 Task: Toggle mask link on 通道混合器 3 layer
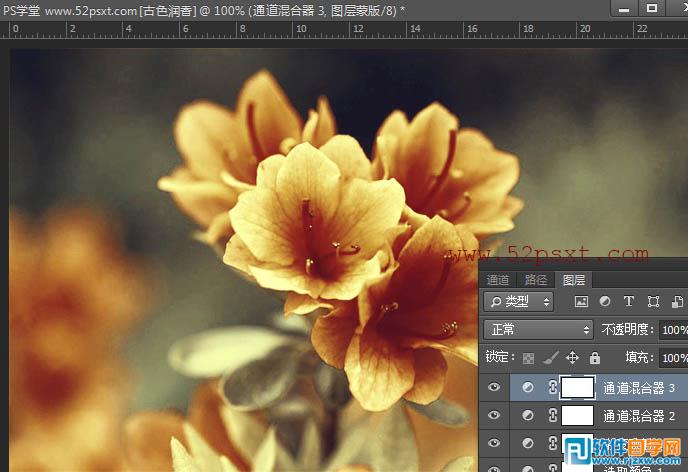552,388
